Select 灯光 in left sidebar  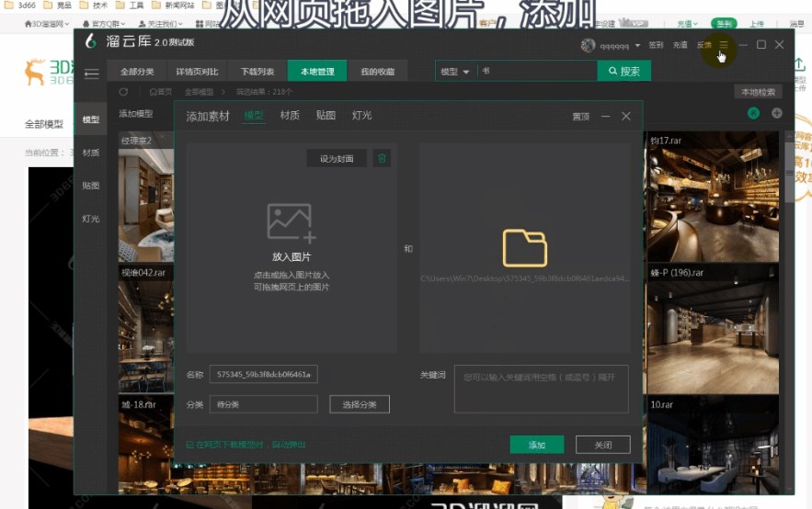91,219
